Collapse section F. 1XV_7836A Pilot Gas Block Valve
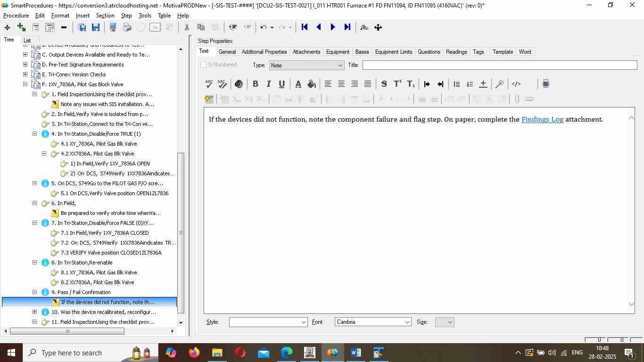Viewport: 644px width, 362px height. tap(25, 84)
